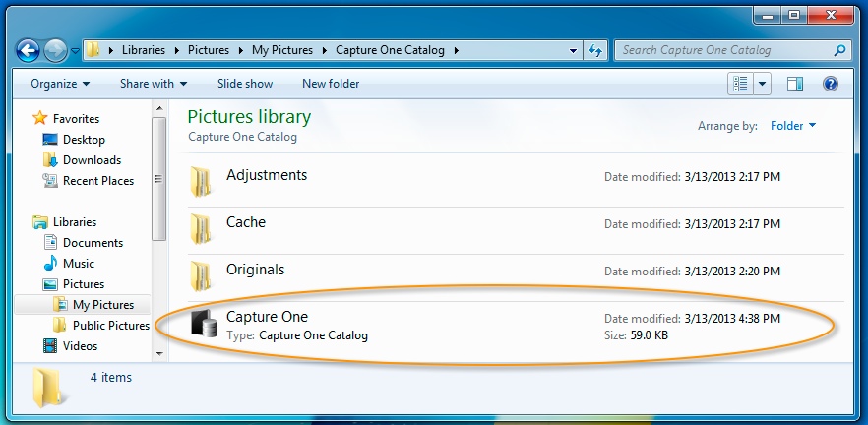Open Desktop in Favorites

(x=84, y=140)
